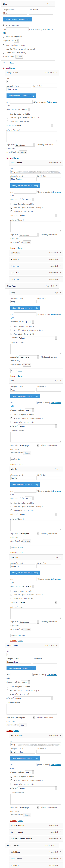65x868 pixels.
Task: Enable the Active Full Mega Menu option
Action: (x=4, y=37)
